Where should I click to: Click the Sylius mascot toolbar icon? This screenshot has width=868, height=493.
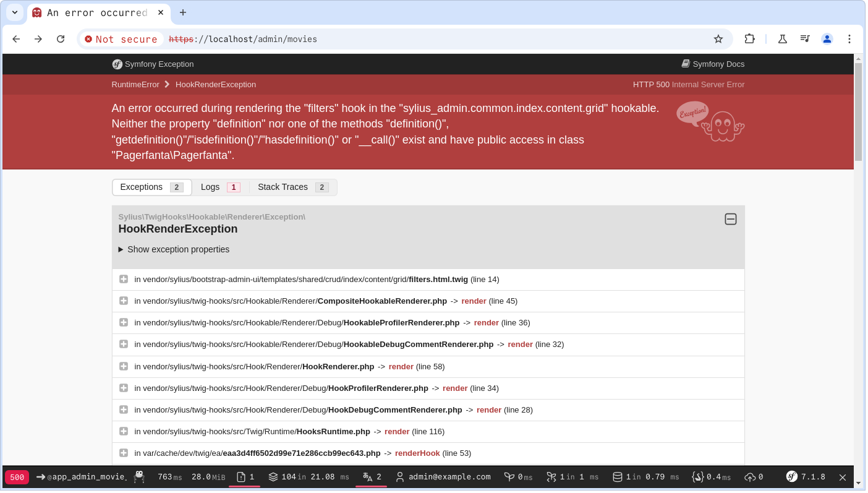click(139, 477)
